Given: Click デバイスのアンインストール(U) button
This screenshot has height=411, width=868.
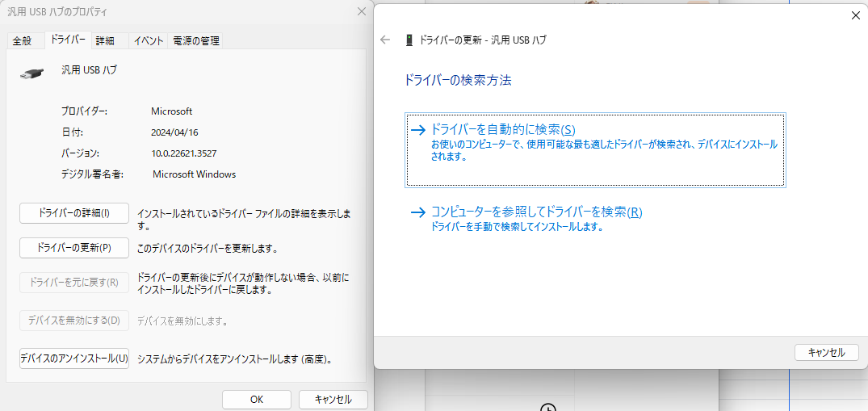Looking at the screenshot, I should [74, 359].
